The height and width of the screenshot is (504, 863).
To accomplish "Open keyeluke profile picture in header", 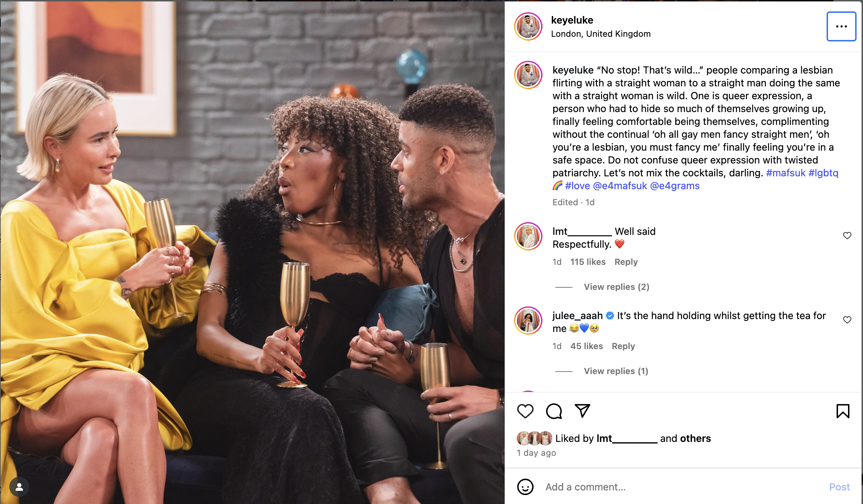I will (528, 26).
